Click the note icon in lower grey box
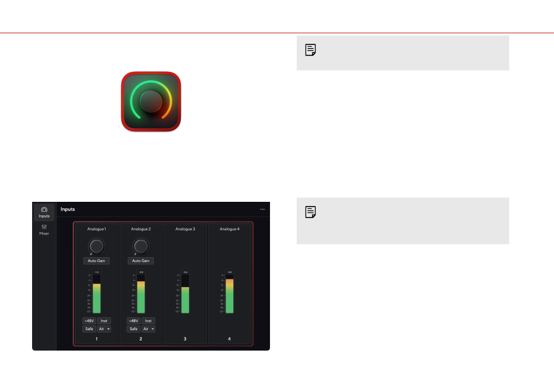 (311, 212)
